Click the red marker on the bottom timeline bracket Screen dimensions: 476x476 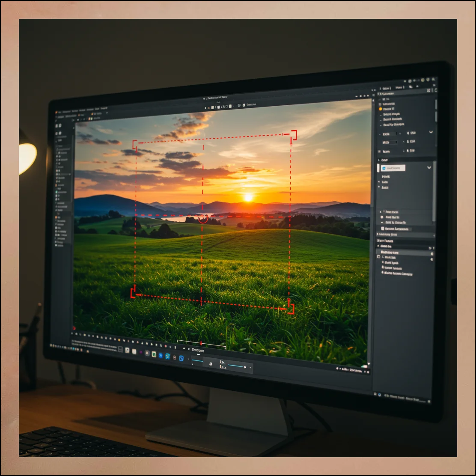click(201, 343)
